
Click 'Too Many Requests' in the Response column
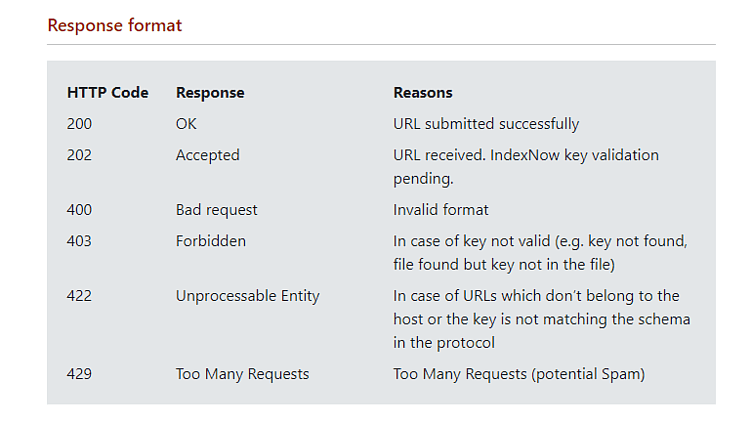pos(242,374)
